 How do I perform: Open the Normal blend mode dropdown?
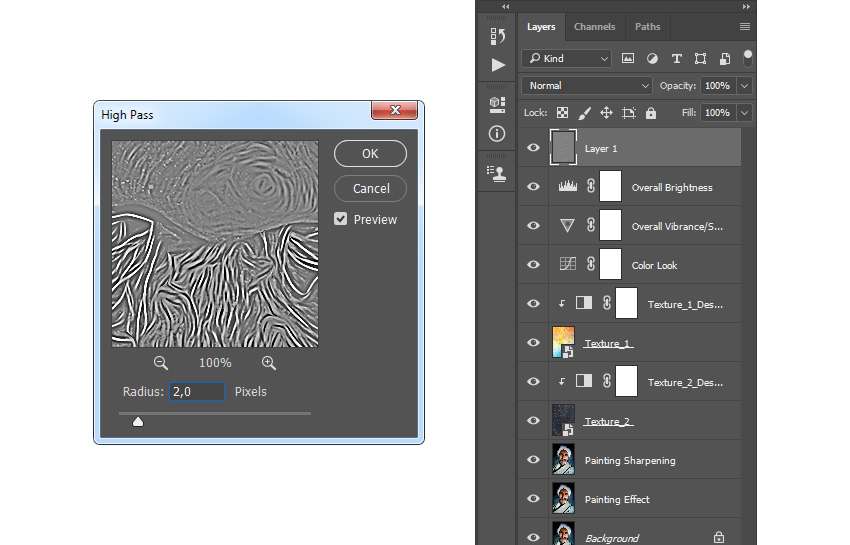[587, 86]
